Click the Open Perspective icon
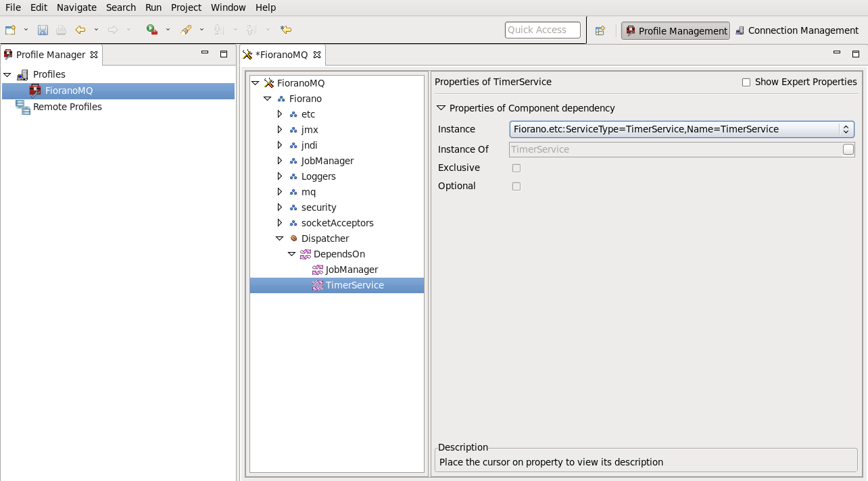The height and width of the screenshot is (481, 868). point(600,30)
